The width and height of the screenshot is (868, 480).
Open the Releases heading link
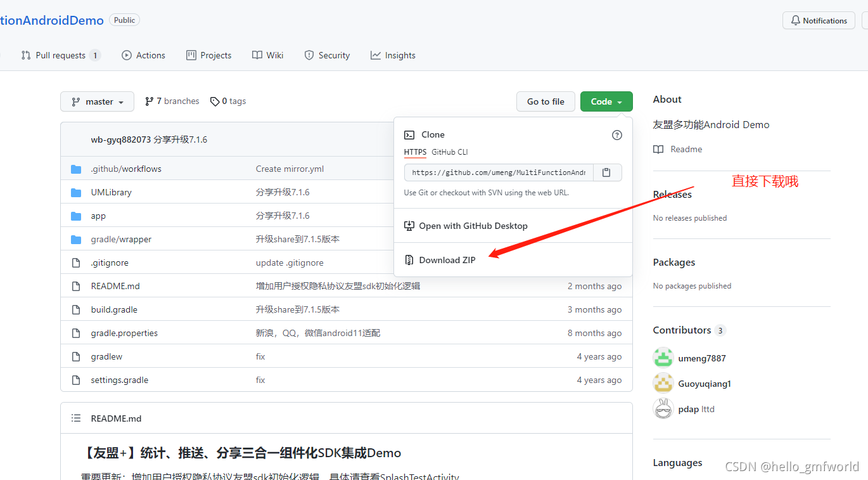(672, 195)
